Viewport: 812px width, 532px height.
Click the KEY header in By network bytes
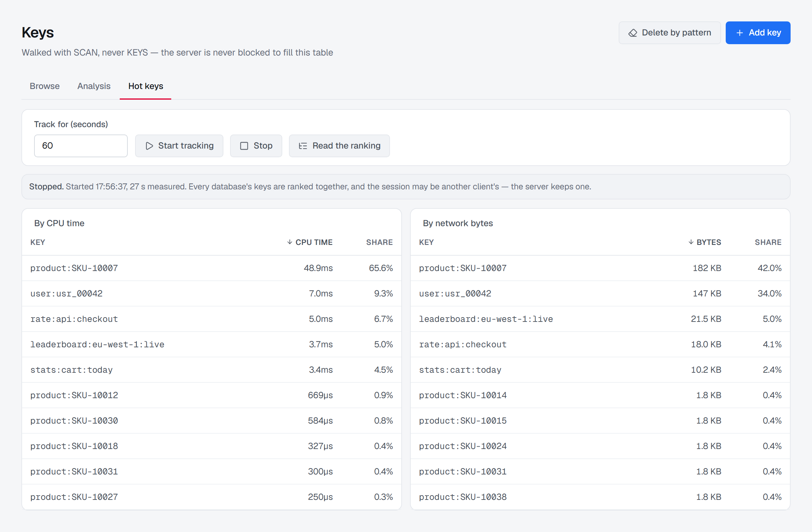coord(426,242)
